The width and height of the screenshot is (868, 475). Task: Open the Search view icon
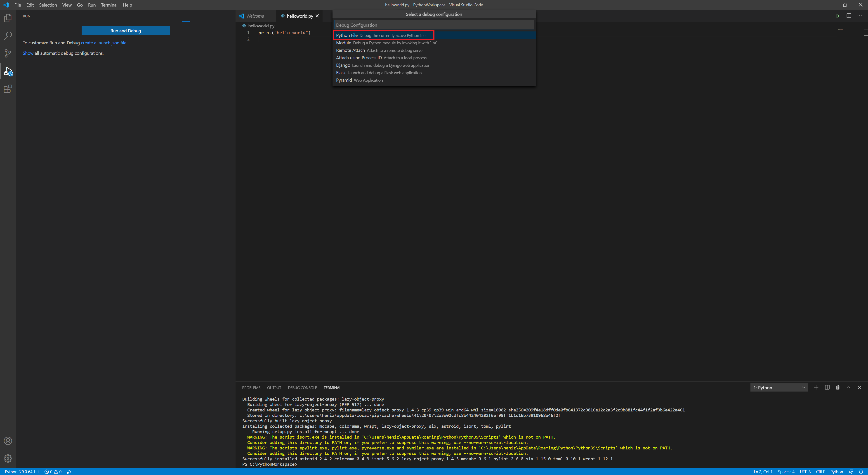point(8,36)
